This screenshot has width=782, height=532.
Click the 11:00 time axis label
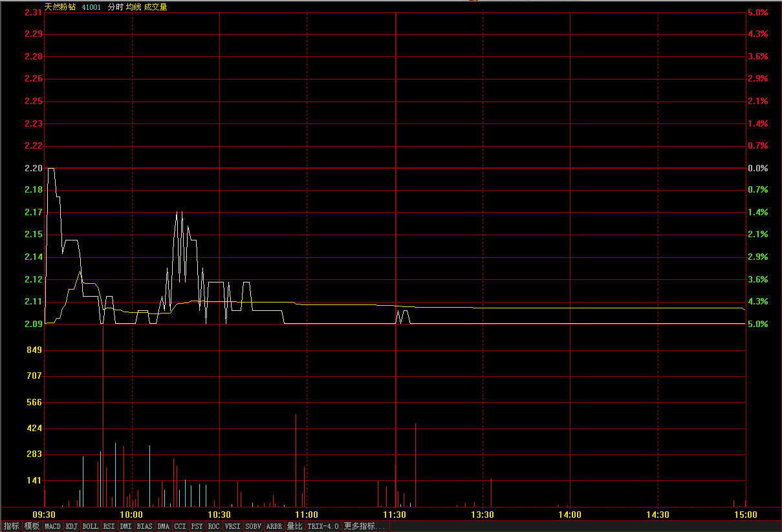[307, 515]
